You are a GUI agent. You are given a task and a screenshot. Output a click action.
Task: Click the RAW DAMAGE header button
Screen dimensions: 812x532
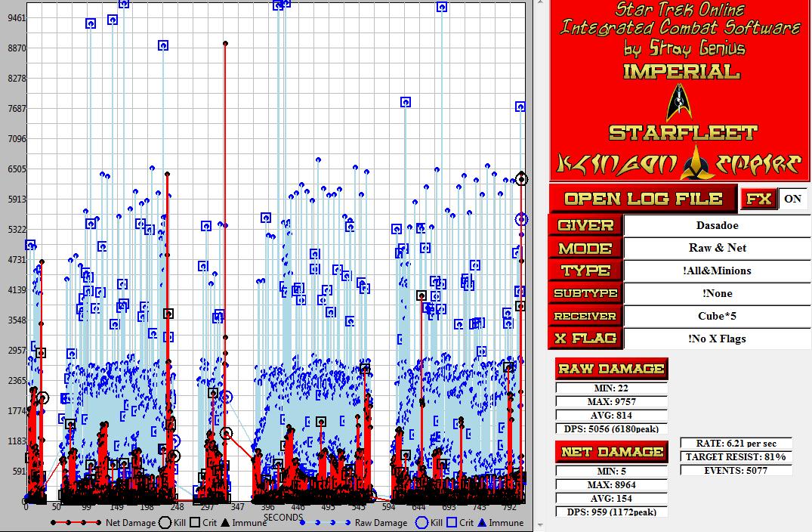[x=611, y=368]
